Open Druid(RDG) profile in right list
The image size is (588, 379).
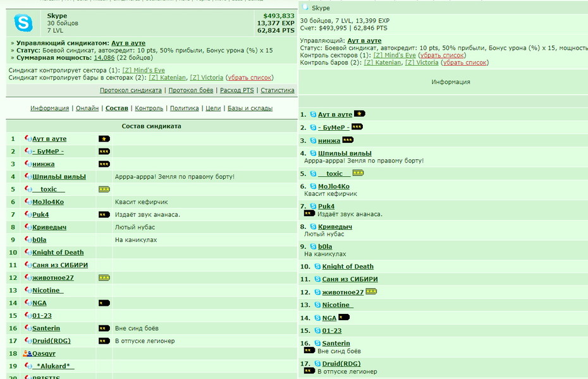tap(341, 364)
